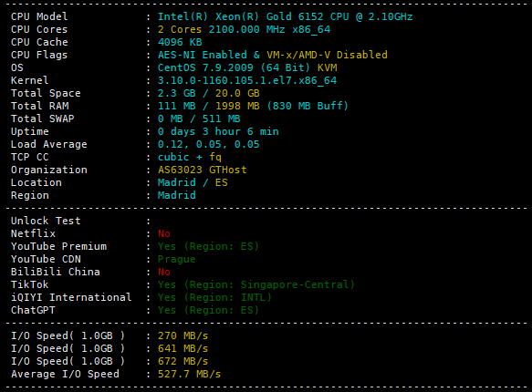Image resolution: width=532 pixels, height=392 pixels.
Task: Click the YouTube CDN Prague value
Action: 177,259
